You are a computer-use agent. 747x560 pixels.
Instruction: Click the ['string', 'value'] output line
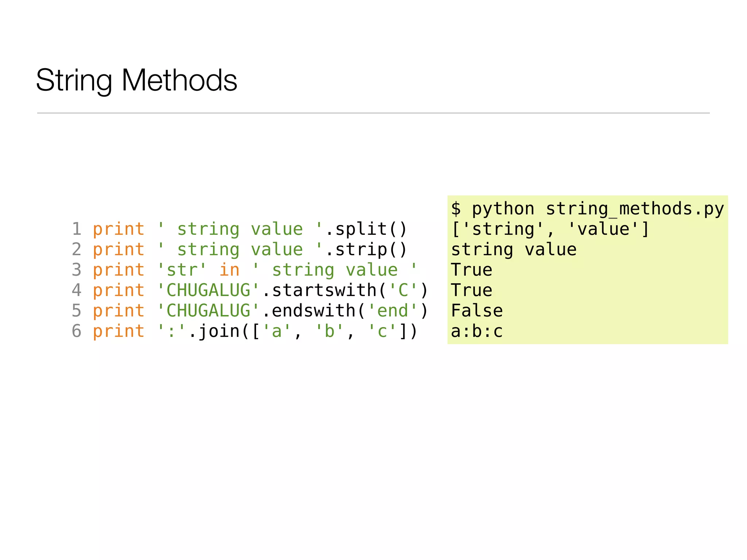pyautogui.click(x=550, y=229)
